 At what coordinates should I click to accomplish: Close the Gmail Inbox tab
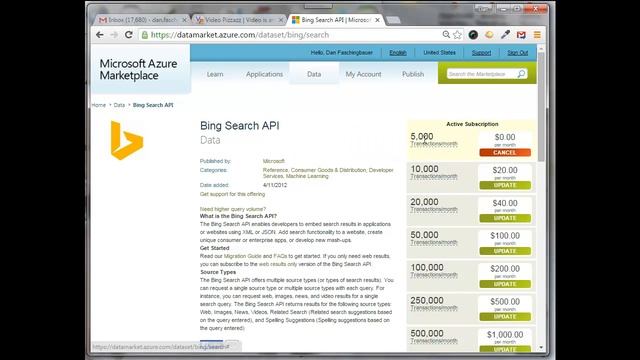tap(184, 20)
